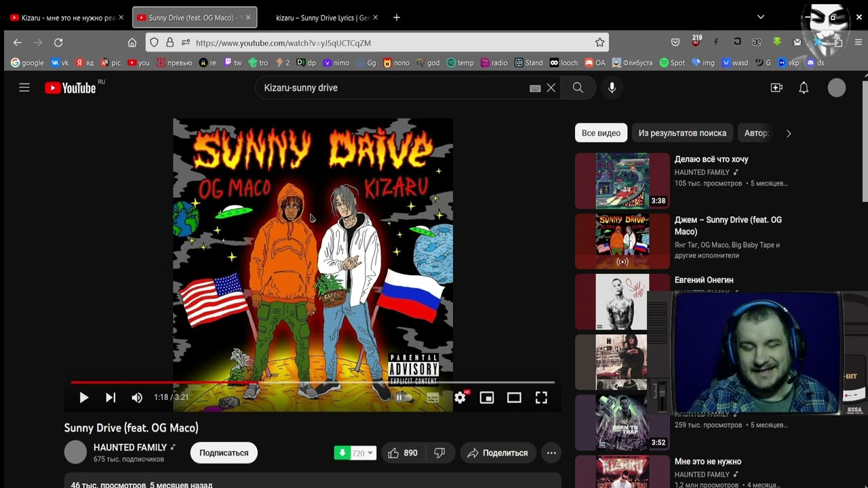Seek on the red video progress bar
Image resolution: width=868 pixels, height=488 pixels.
[x=313, y=382]
